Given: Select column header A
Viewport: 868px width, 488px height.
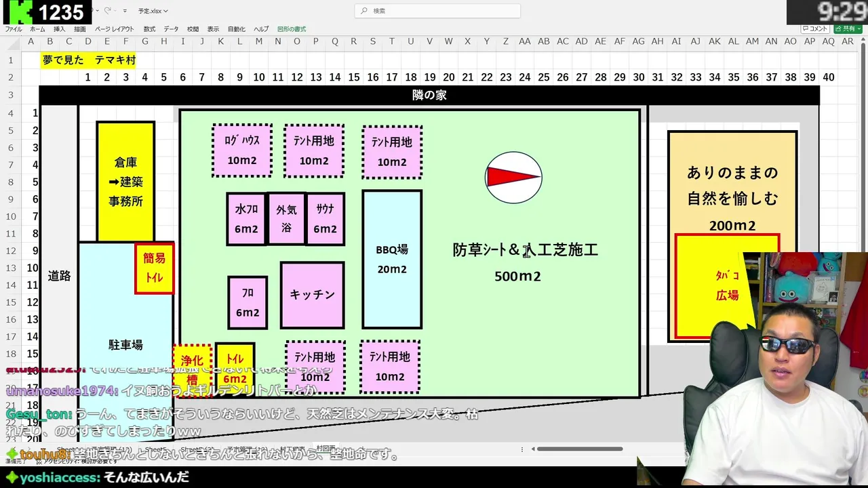Looking at the screenshot, I should pyautogui.click(x=31, y=41).
